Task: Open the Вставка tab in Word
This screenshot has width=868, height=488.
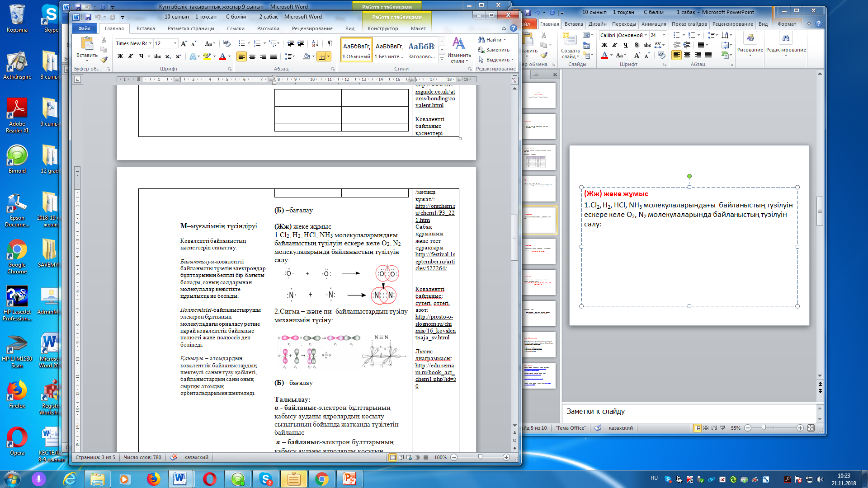Action: click(146, 28)
